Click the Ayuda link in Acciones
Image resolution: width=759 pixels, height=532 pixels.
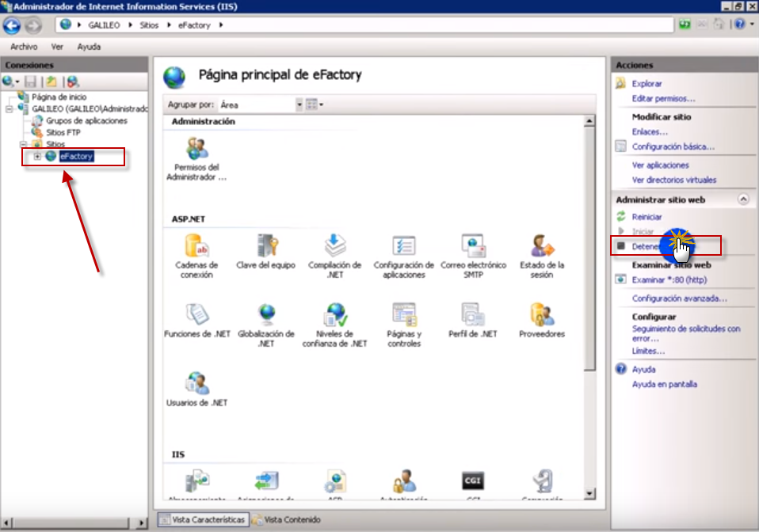(644, 370)
